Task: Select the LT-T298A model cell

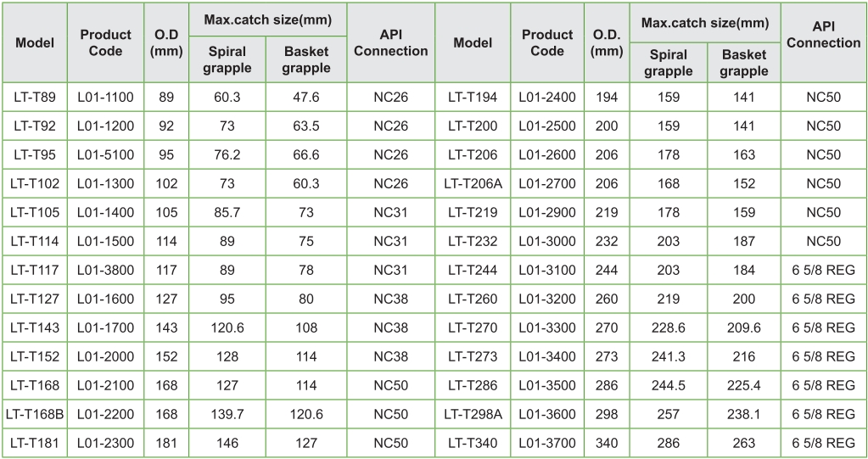Action: point(473,414)
